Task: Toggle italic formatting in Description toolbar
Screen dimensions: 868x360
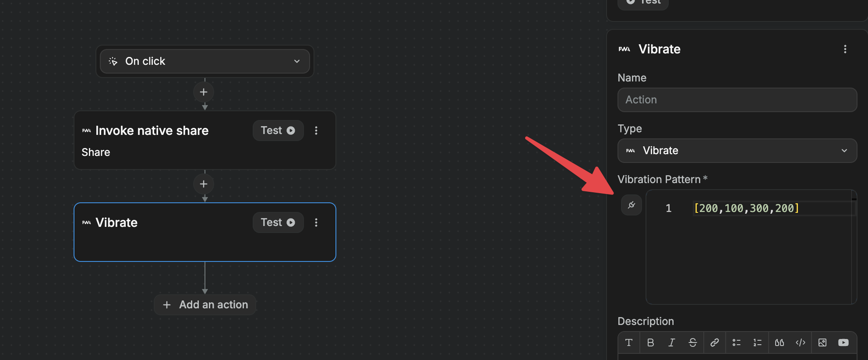Action: coord(671,342)
